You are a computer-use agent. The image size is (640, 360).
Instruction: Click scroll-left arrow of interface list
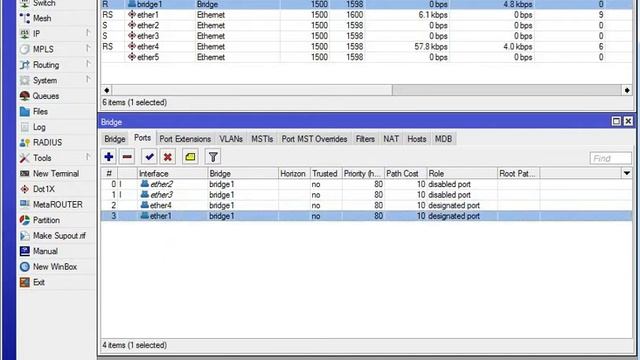pos(107,90)
